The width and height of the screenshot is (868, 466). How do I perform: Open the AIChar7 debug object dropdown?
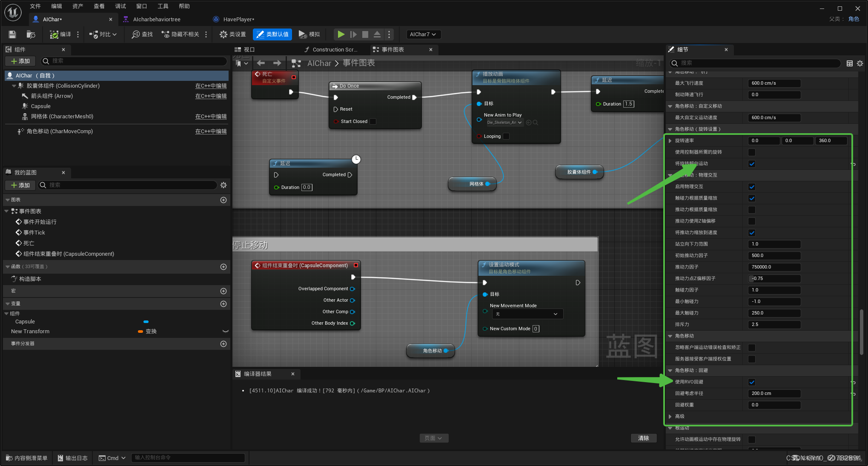click(x=423, y=34)
